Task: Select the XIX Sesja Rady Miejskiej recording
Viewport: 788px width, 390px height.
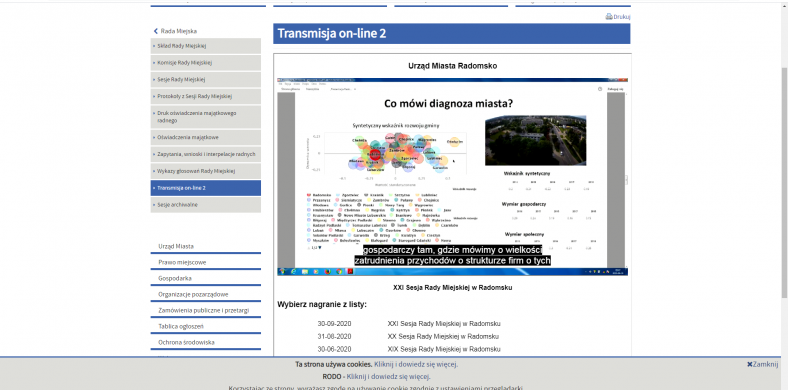Action: click(444, 349)
